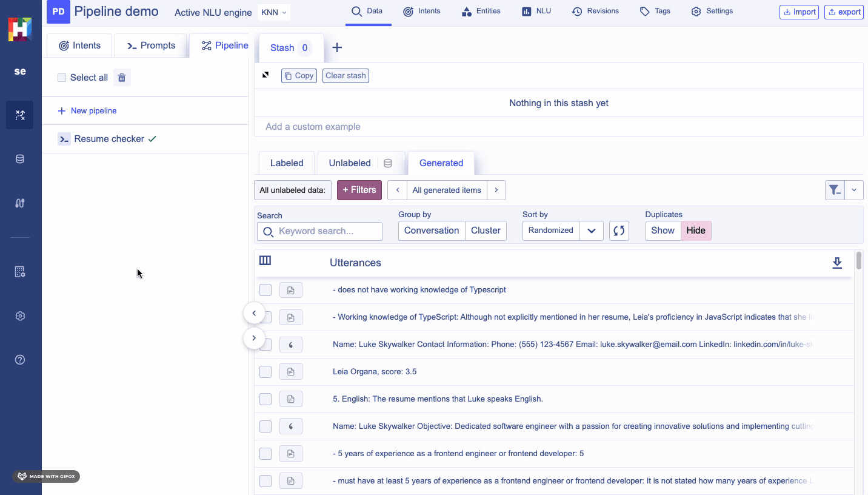The height and width of the screenshot is (495, 868).
Task: Click the funnel filter icon at right
Action: coord(835,190)
